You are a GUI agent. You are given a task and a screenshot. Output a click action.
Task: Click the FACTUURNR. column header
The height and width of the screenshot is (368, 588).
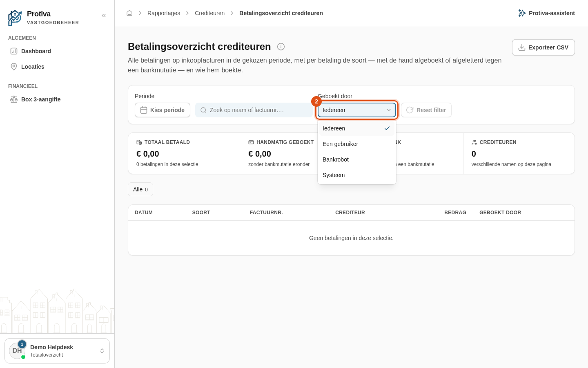266,213
